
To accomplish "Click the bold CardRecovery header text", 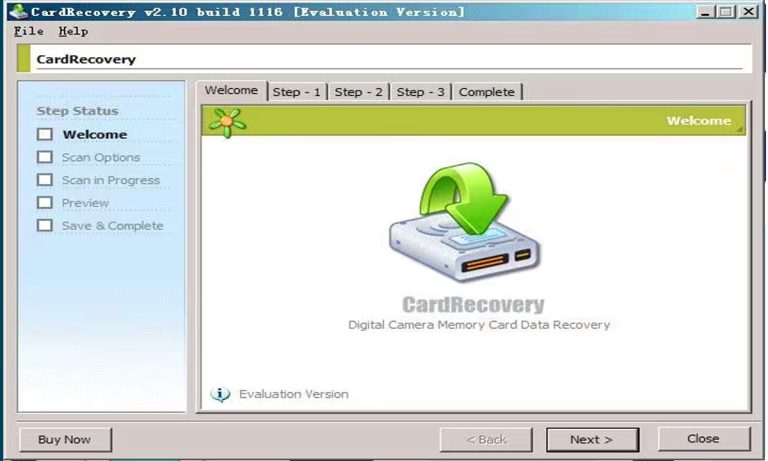I will 86,59.
